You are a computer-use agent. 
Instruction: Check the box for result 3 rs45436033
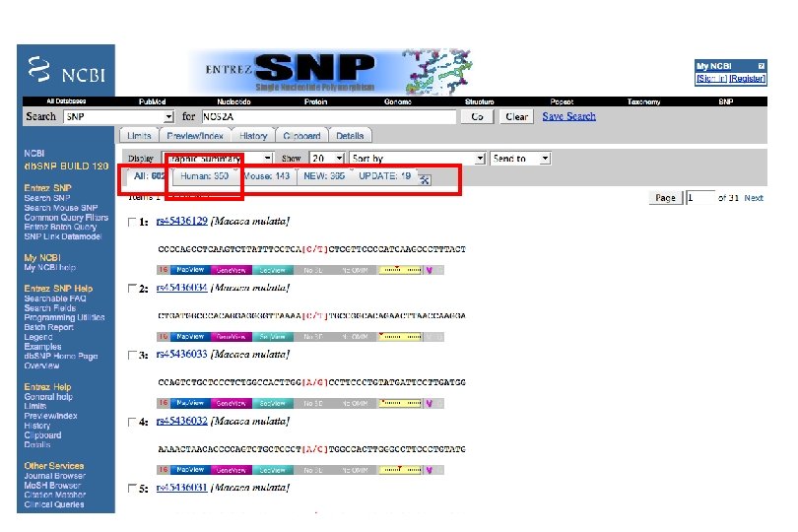tap(132, 356)
